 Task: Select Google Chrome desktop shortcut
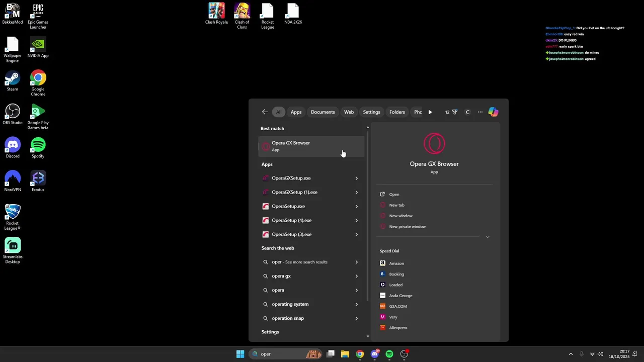(x=38, y=83)
